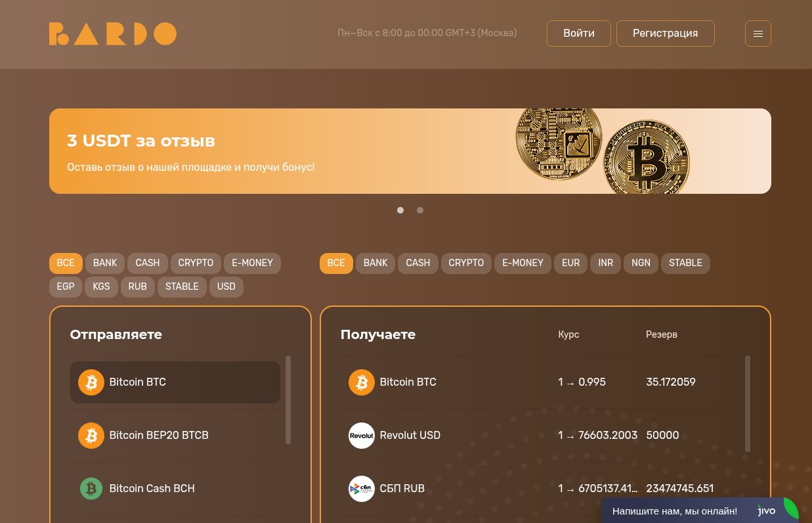Viewport: 812px width, 523px height.
Task: Select ВСЕ filter above Отправляете
Action: (x=66, y=263)
